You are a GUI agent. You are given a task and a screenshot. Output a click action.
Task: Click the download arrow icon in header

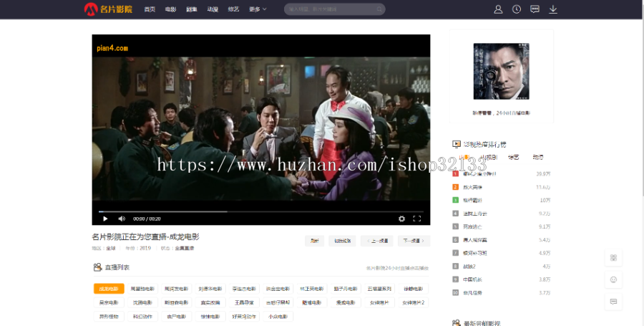pos(553,9)
